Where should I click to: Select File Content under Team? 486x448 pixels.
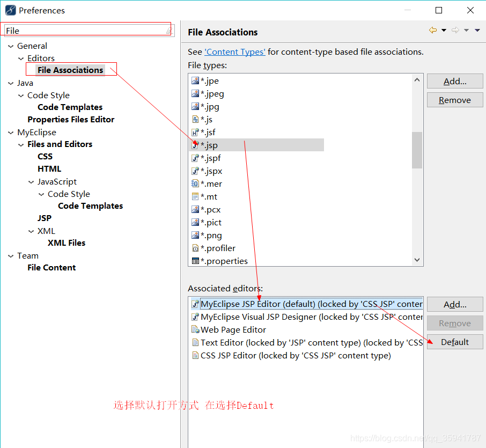51,268
